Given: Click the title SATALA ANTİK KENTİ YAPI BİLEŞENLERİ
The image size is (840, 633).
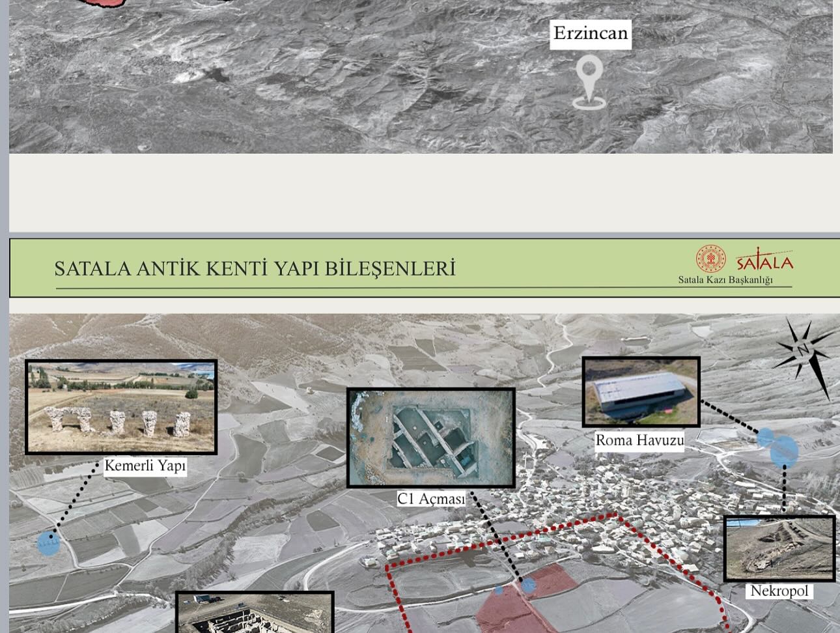Looking at the screenshot, I should (x=255, y=268).
